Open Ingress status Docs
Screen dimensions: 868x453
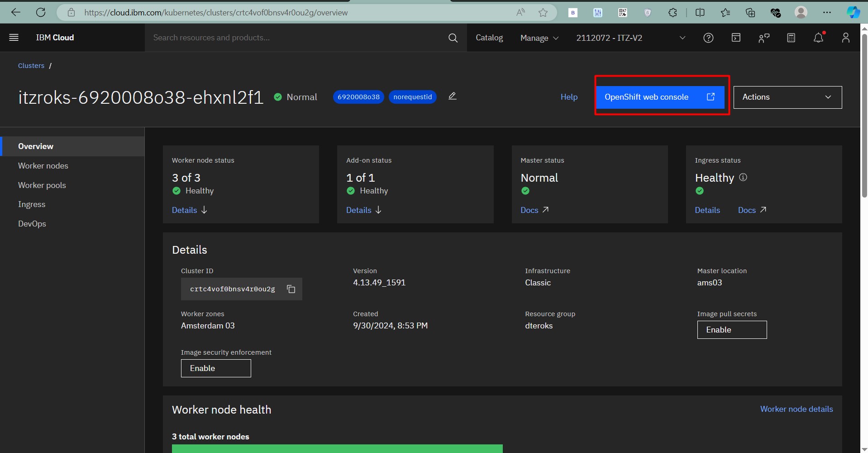(752, 210)
